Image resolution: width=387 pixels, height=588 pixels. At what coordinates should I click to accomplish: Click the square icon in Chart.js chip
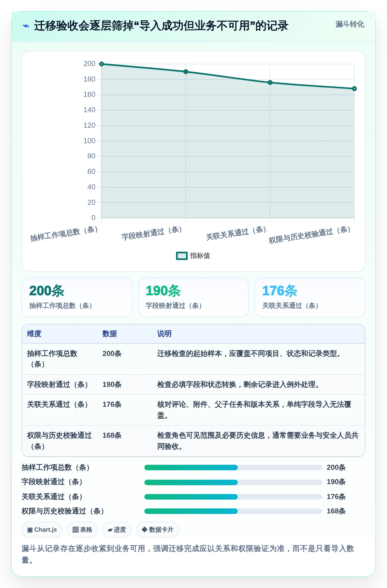point(30,530)
